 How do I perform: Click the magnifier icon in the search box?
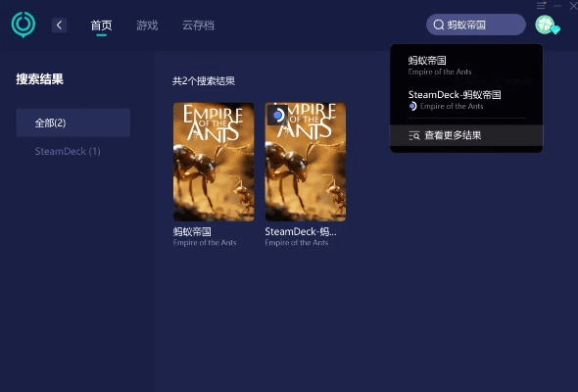coord(438,24)
